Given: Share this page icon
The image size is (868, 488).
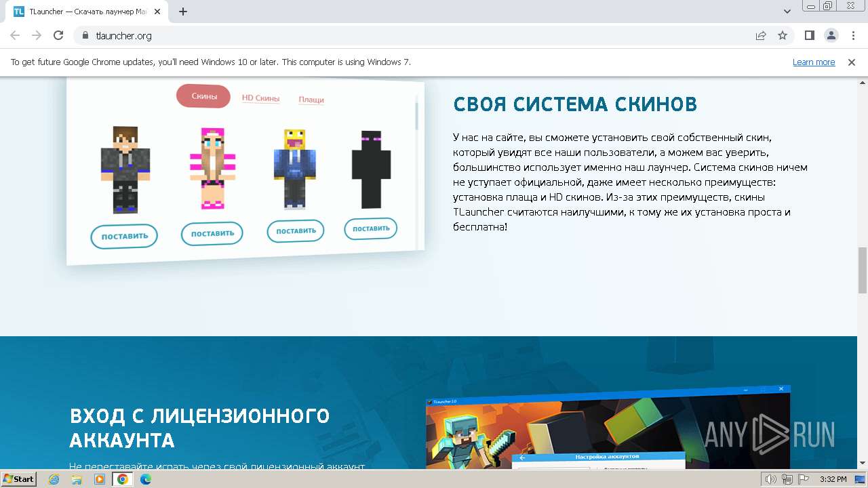Looking at the screenshot, I should [761, 35].
